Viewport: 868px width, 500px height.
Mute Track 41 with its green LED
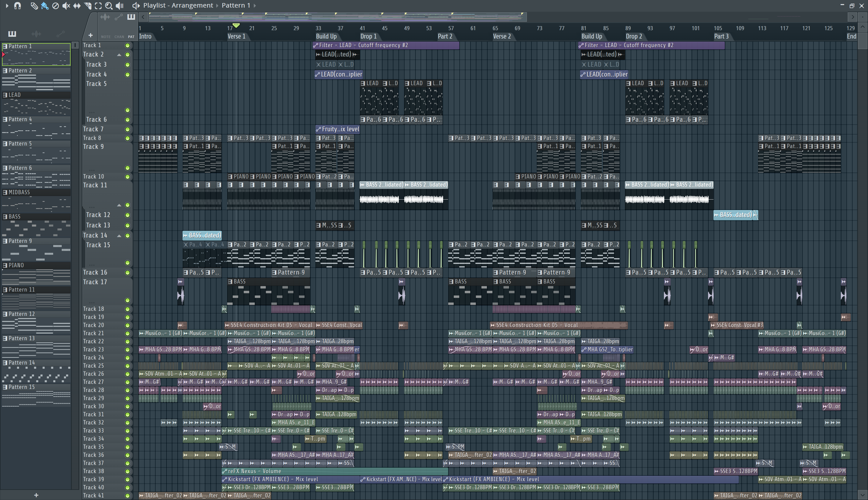click(x=128, y=496)
